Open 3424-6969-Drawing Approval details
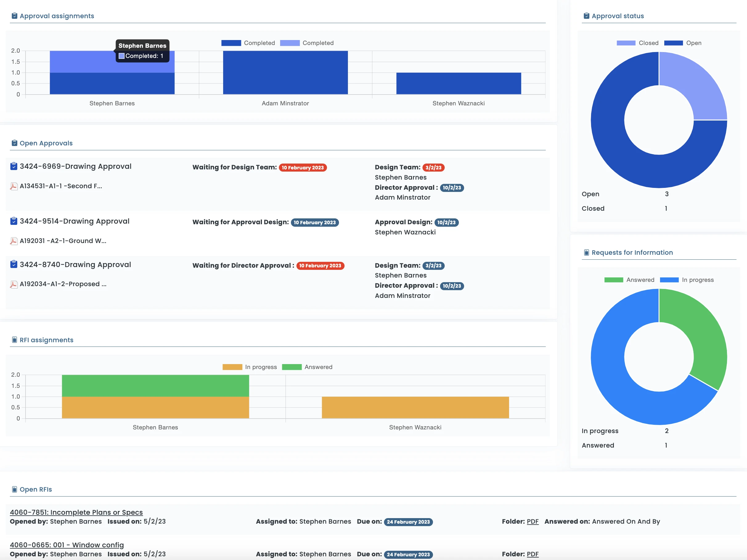Screen dimensions: 747x560 pos(75,166)
